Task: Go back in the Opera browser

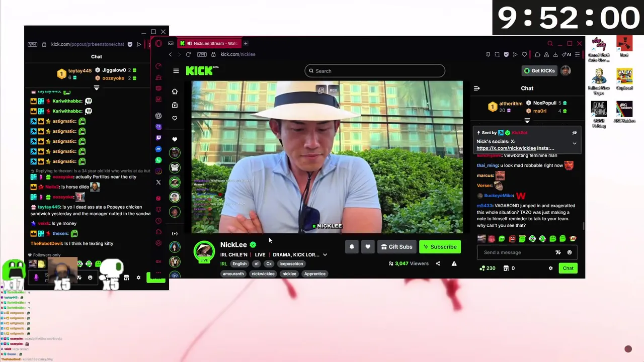Action: [x=170, y=54]
